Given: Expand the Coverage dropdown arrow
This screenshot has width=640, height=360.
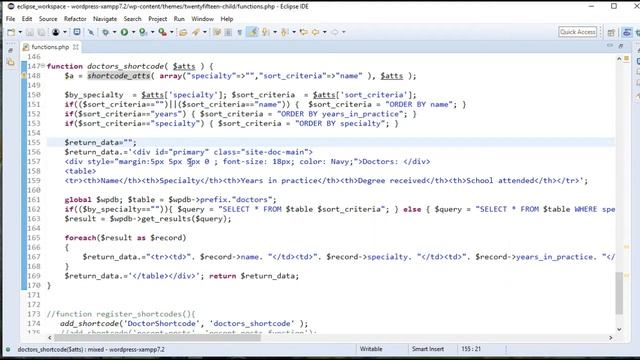Looking at the screenshot, I should [152, 32].
